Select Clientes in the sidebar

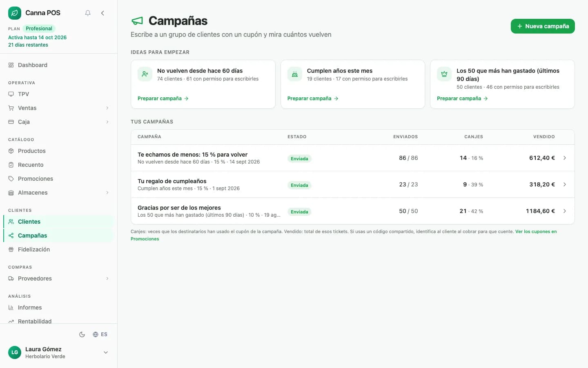click(x=58, y=222)
